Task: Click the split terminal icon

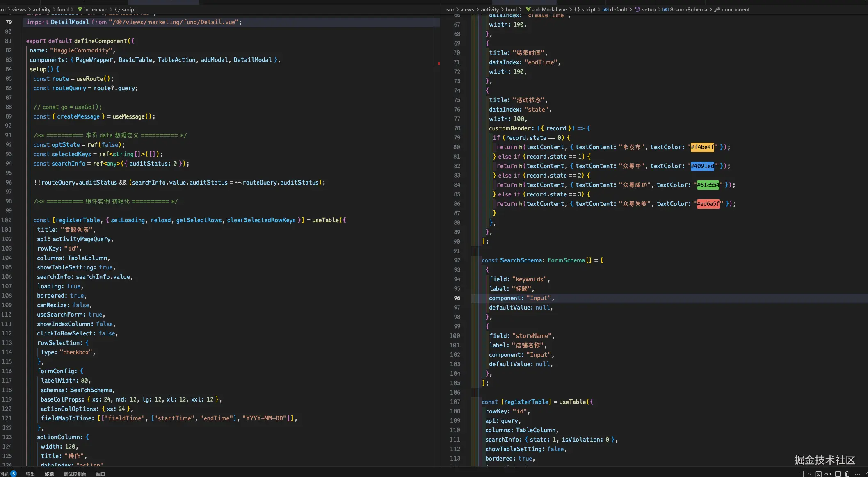Action: click(838, 474)
